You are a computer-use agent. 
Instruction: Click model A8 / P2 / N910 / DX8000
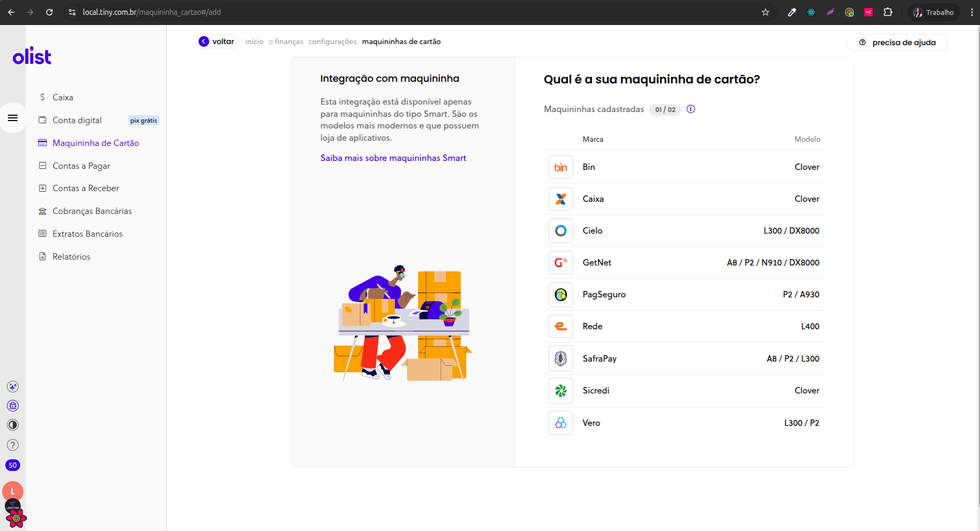click(x=773, y=262)
